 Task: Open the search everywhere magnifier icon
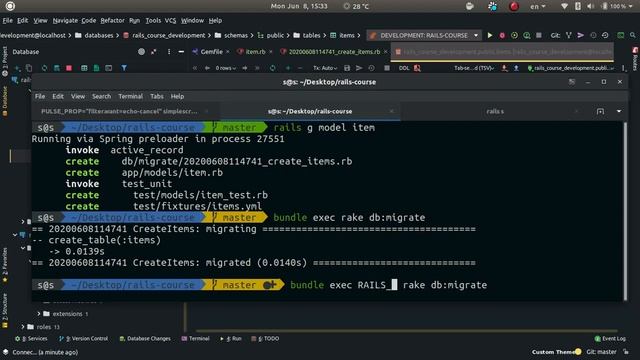[x=632, y=36]
